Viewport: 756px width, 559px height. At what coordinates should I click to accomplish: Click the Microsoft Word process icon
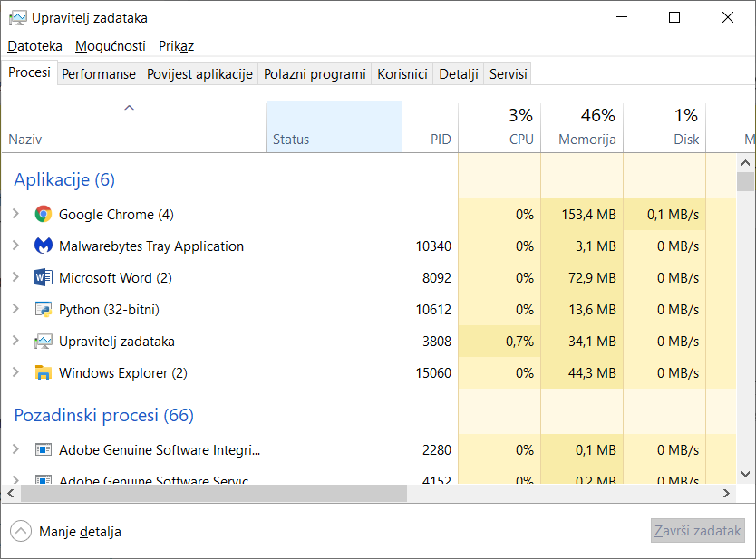[x=43, y=278]
